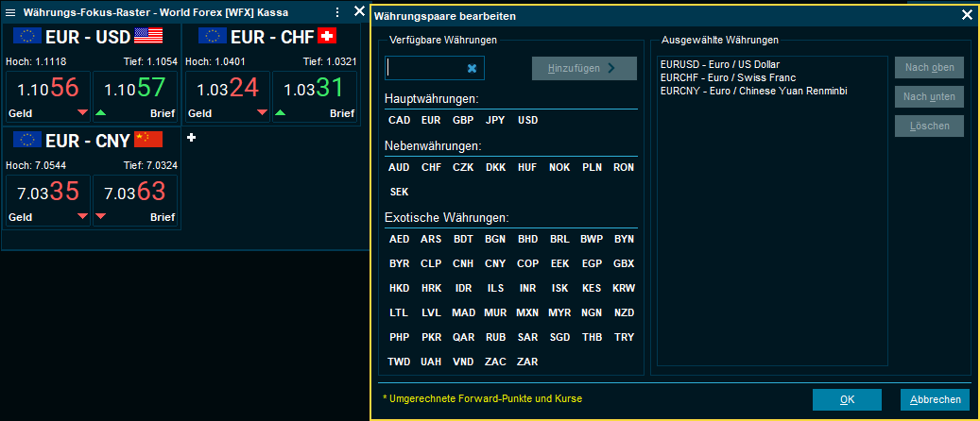Choose GBP from the main currencies
Image resolution: width=980 pixels, height=421 pixels.
[463, 120]
